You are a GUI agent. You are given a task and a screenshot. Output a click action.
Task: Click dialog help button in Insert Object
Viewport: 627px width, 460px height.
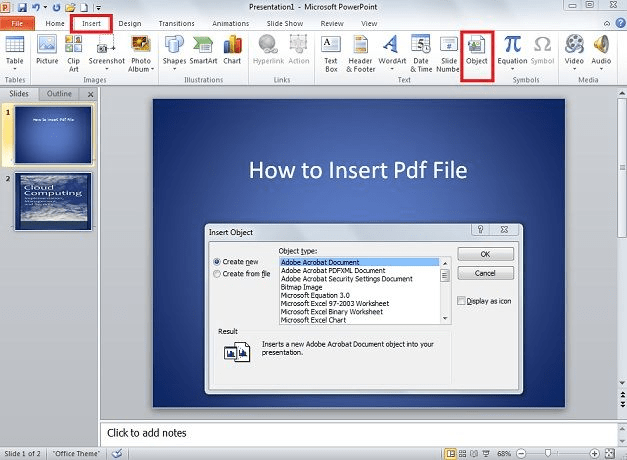coord(480,230)
